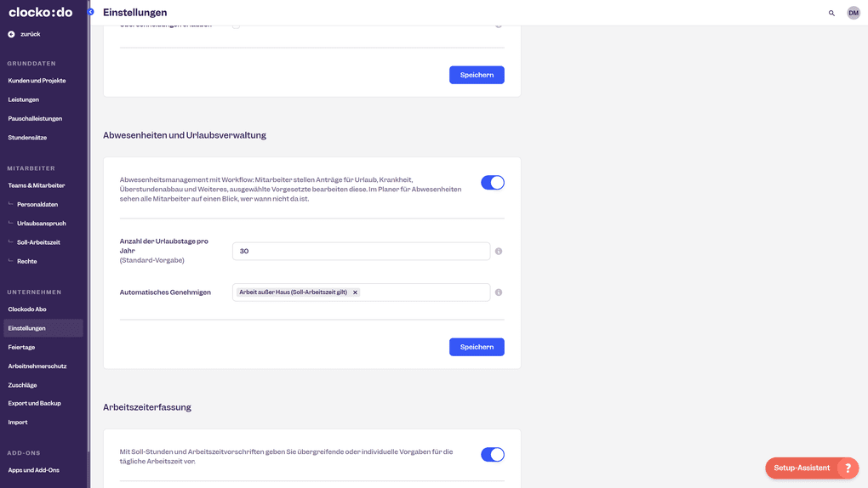Open Urlaubsanspruch sub-item
Screen dimensions: 868x488
41,224
